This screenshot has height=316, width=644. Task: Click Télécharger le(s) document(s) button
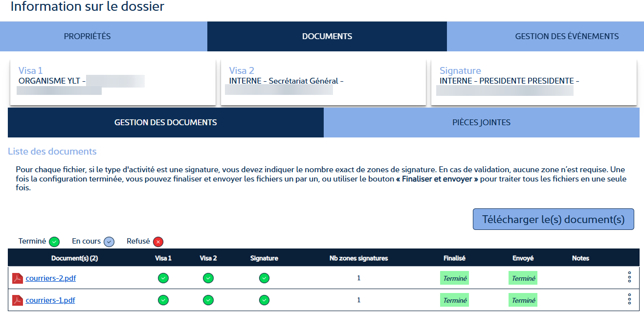(x=553, y=219)
